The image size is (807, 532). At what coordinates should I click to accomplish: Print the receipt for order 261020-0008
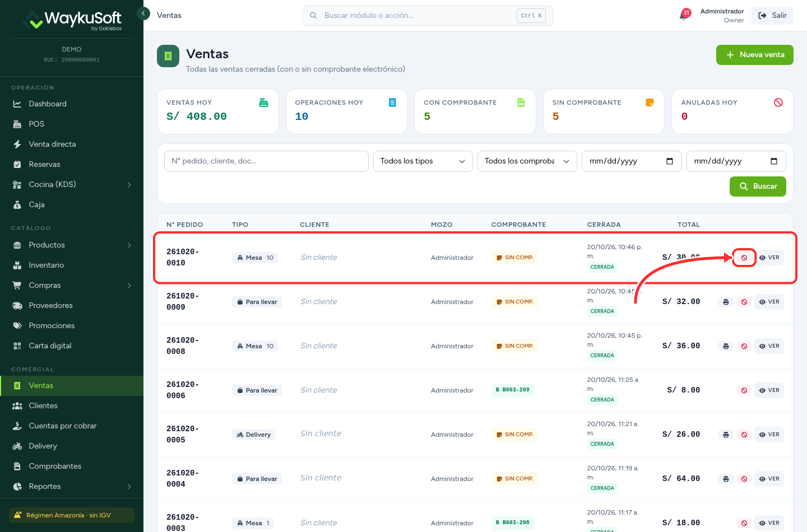tap(726, 346)
